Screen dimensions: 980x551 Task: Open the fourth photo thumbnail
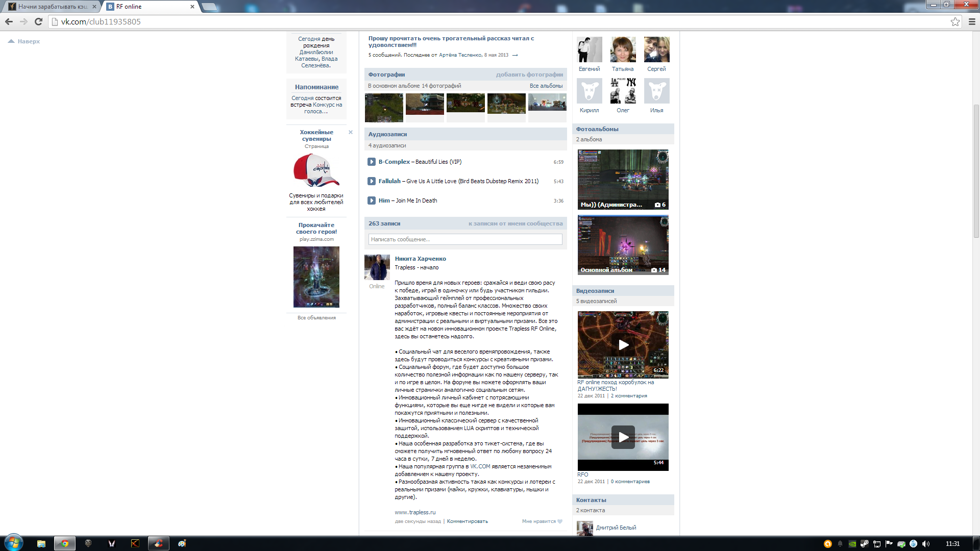(506, 104)
